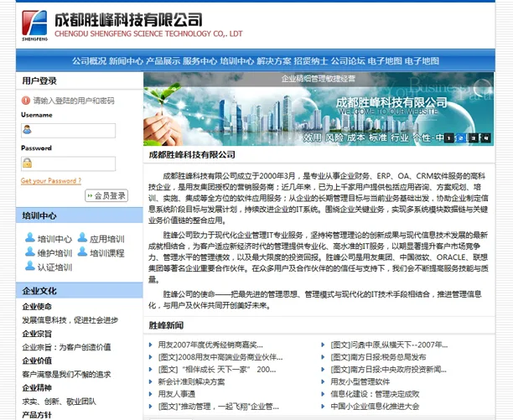
Task: Open 公司论坛 from the navigation bar
Action: [x=347, y=61]
